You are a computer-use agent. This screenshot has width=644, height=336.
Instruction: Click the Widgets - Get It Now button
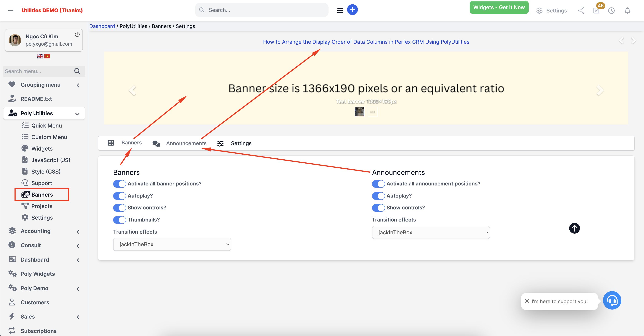click(x=499, y=7)
